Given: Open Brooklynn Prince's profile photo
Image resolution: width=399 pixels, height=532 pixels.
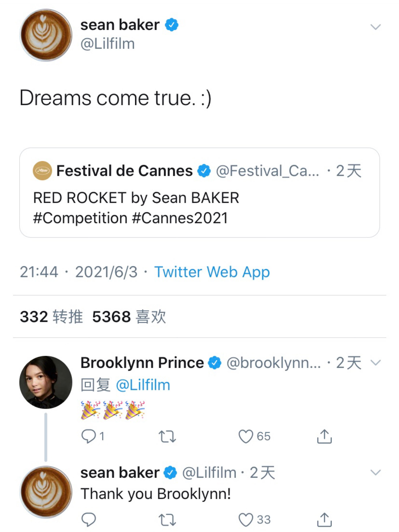Looking at the screenshot, I should 46,382.
